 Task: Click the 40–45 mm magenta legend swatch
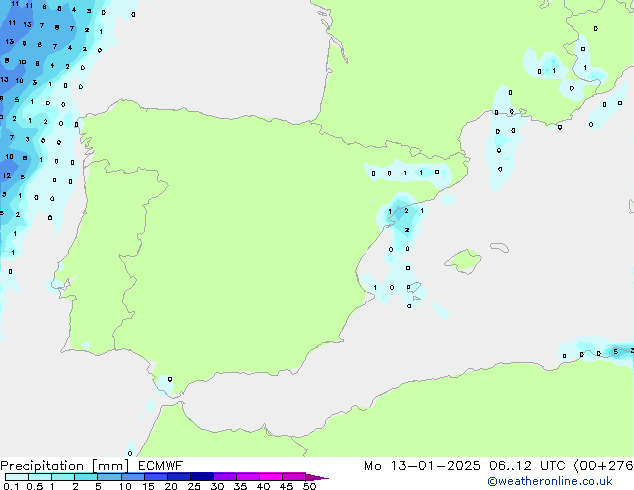271,477
